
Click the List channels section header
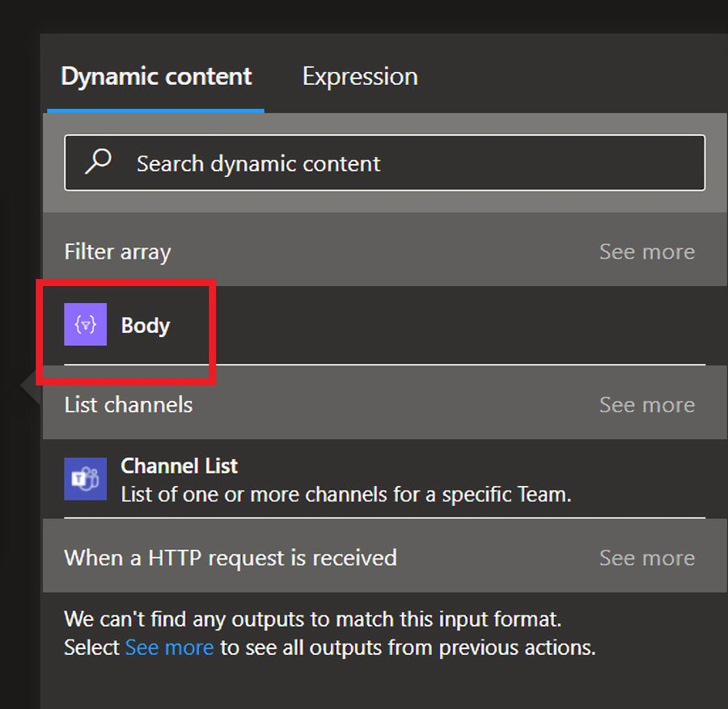click(x=129, y=405)
